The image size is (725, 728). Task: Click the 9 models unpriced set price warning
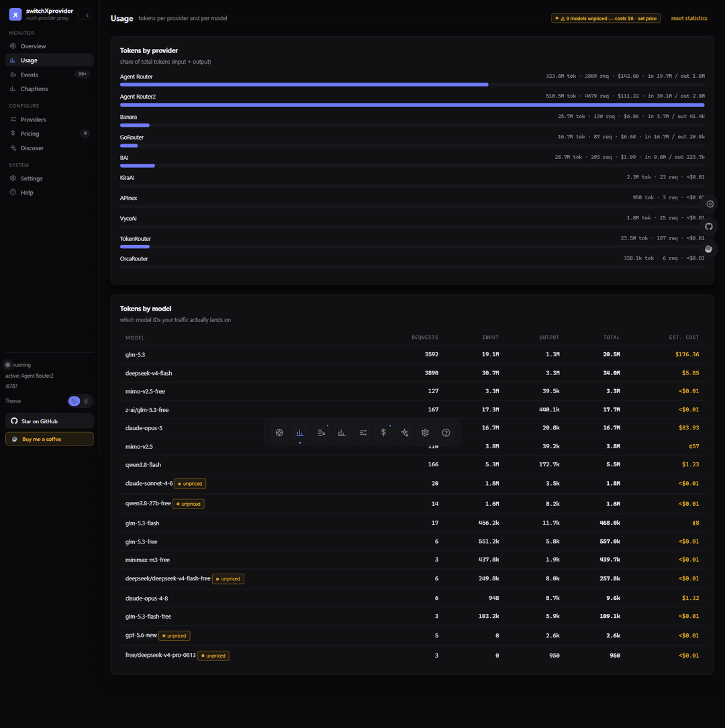606,19
